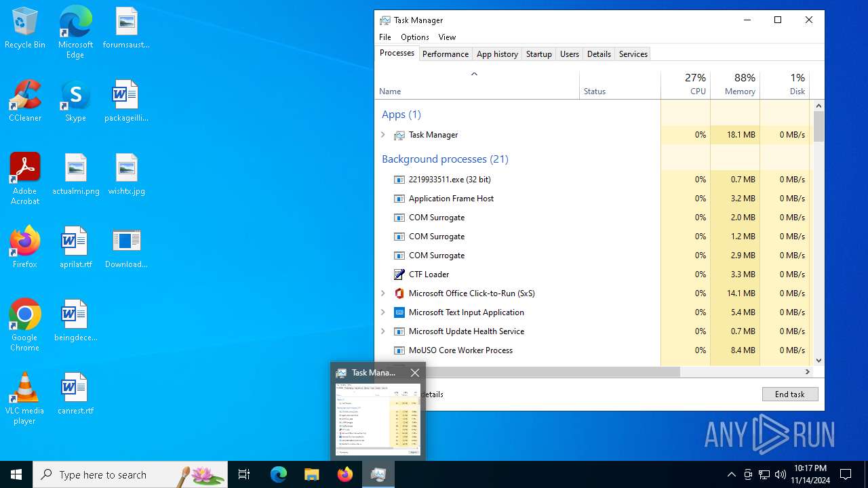Open CCleaner desktop shortcut

[x=25, y=102]
